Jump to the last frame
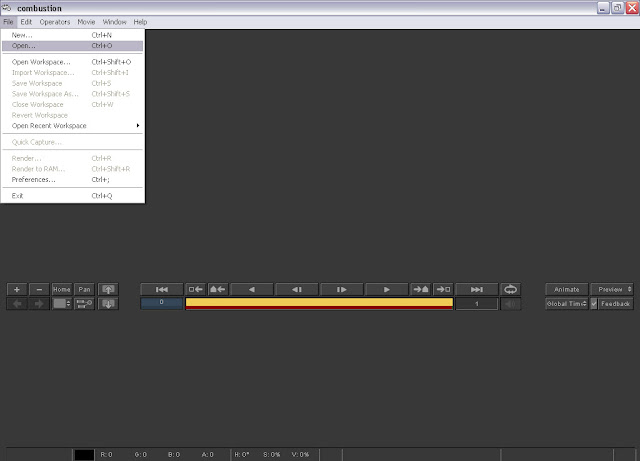The width and height of the screenshot is (640, 461). pyautogui.click(x=477, y=290)
